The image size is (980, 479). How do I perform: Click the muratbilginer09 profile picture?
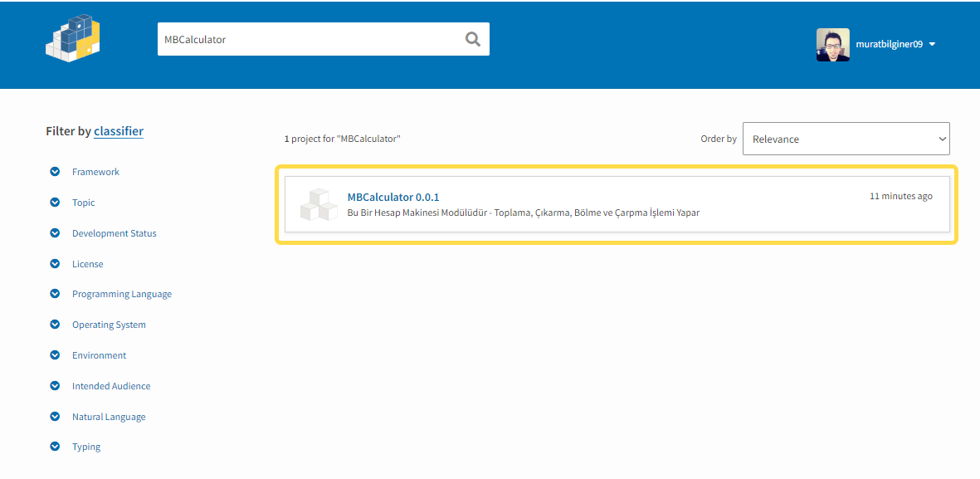click(x=832, y=45)
